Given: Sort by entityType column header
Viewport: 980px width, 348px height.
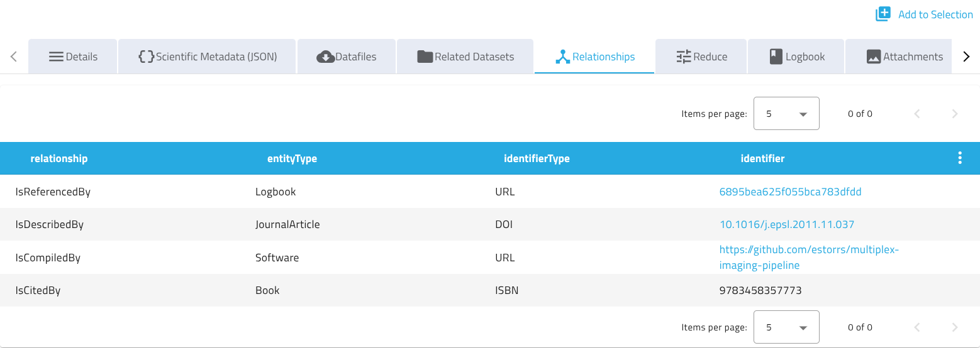Looking at the screenshot, I should tap(292, 158).
